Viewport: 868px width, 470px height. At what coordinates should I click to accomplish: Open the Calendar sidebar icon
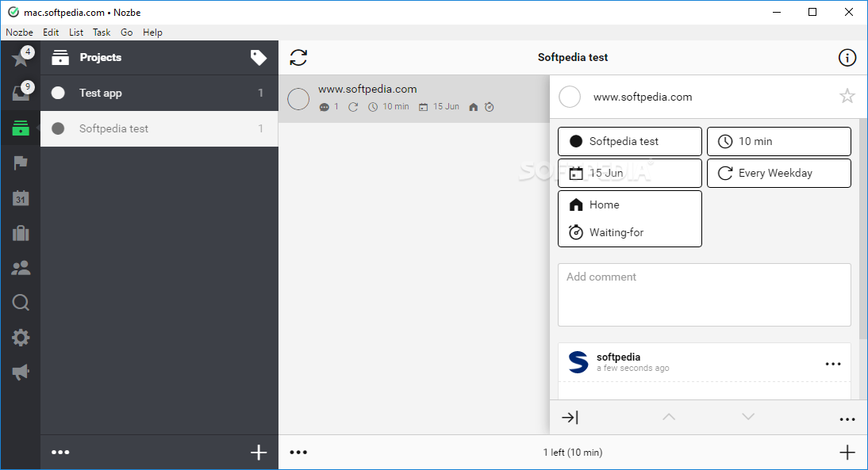21,198
